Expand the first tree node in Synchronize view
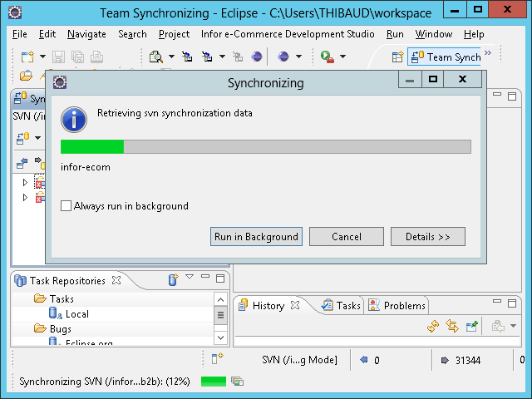532x399 pixels. 25,182
